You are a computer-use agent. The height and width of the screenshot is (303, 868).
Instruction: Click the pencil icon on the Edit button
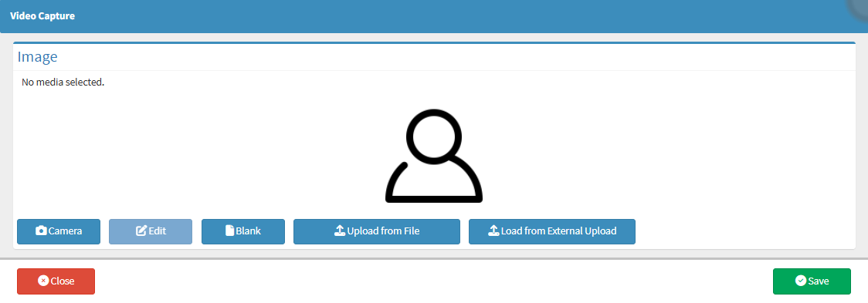click(141, 231)
